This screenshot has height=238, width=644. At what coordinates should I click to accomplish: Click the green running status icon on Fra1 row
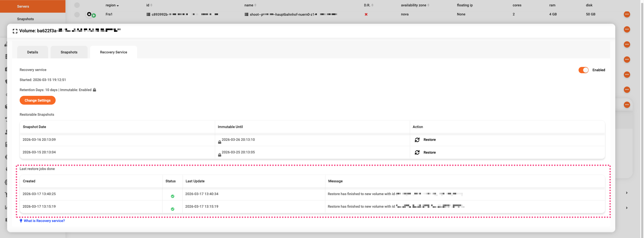[x=94, y=15]
